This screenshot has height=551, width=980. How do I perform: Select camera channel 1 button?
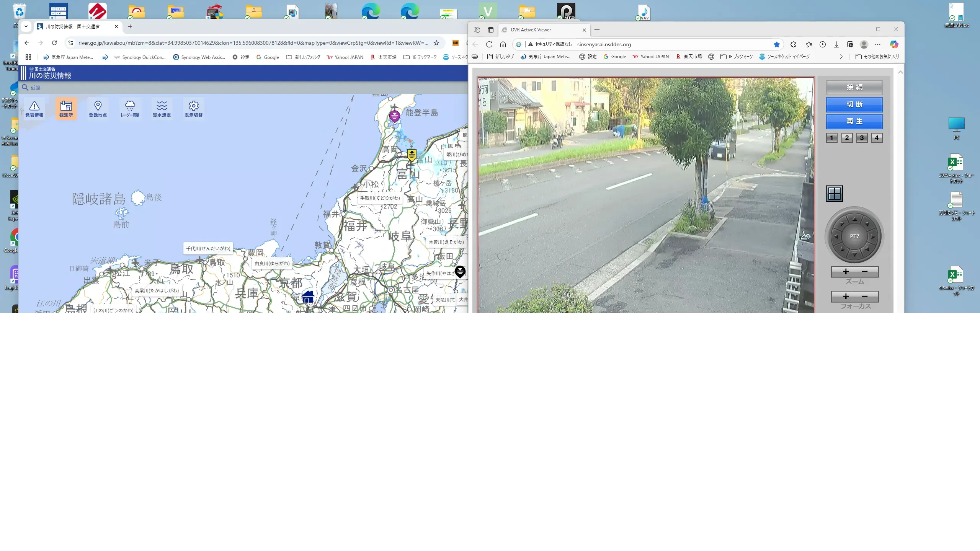click(x=831, y=138)
